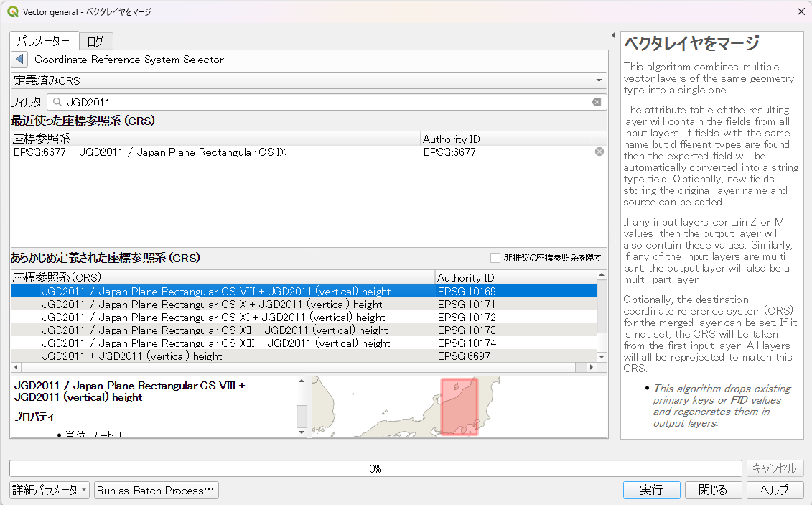This screenshot has width=812, height=505.
Task: Select JGD2011 CS XIII vertical height row
Action: point(304,343)
